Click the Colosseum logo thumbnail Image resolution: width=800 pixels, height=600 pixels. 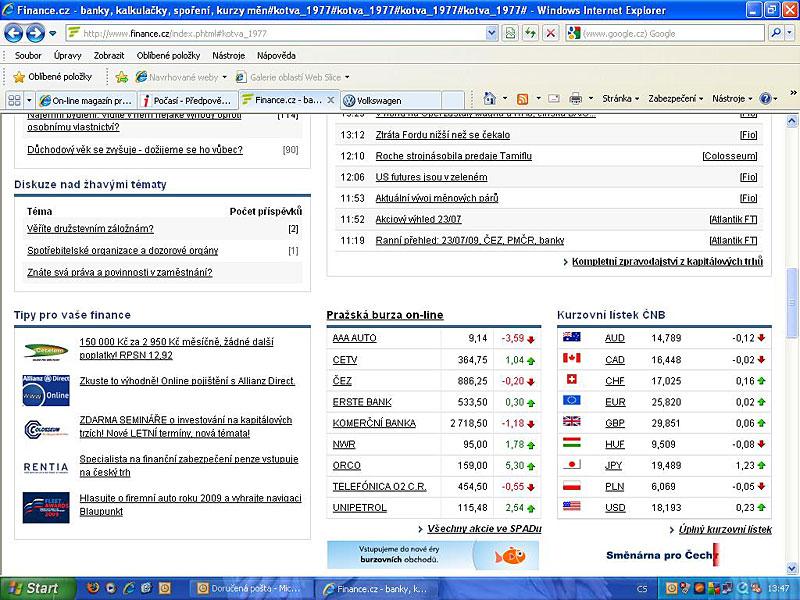(x=46, y=429)
